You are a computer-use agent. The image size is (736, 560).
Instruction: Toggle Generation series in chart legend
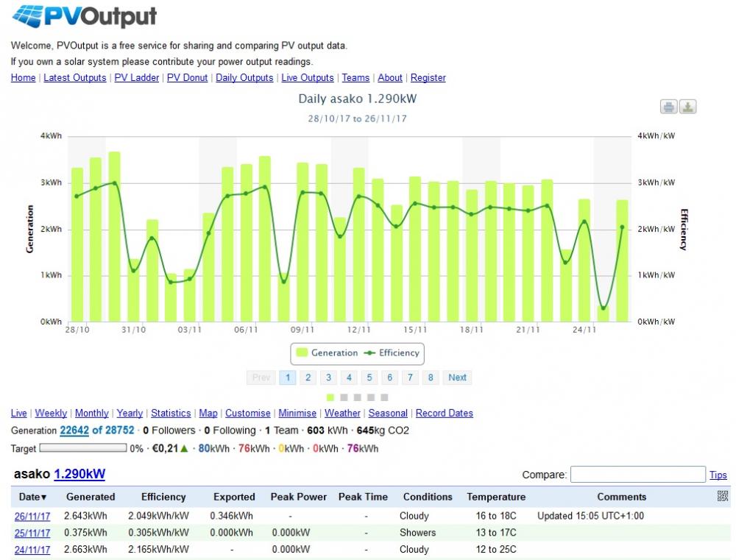pos(328,353)
